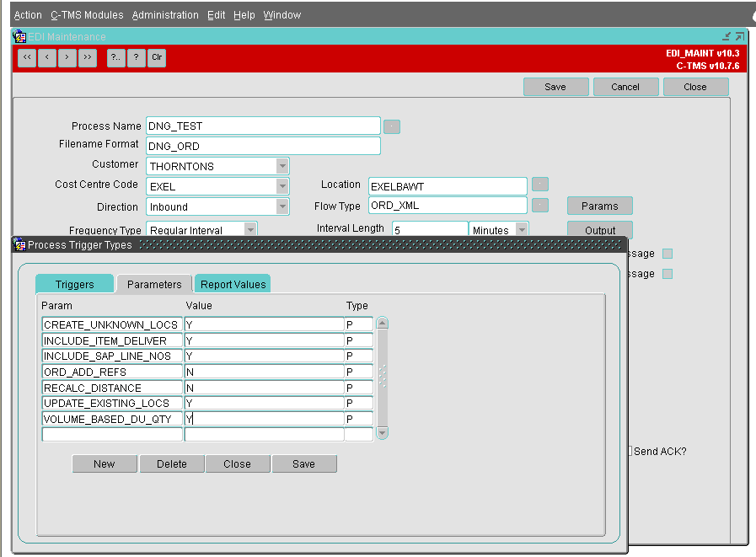This screenshot has height=557, width=756.
Task: Click New in Process Trigger Types
Action: coord(105,464)
